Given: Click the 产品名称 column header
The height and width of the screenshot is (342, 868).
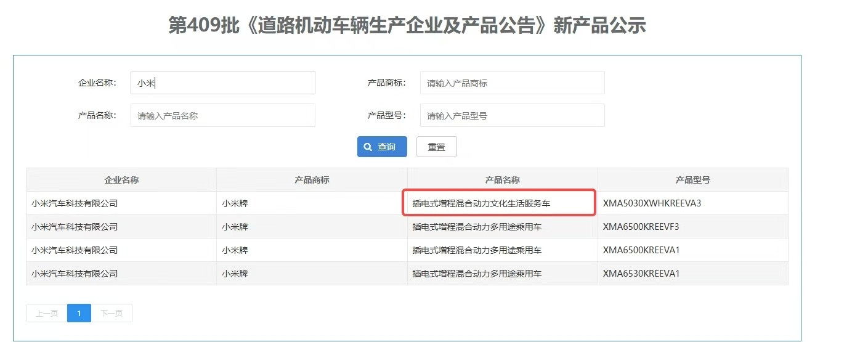Looking at the screenshot, I should pyautogui.click(x=503, y=180).
